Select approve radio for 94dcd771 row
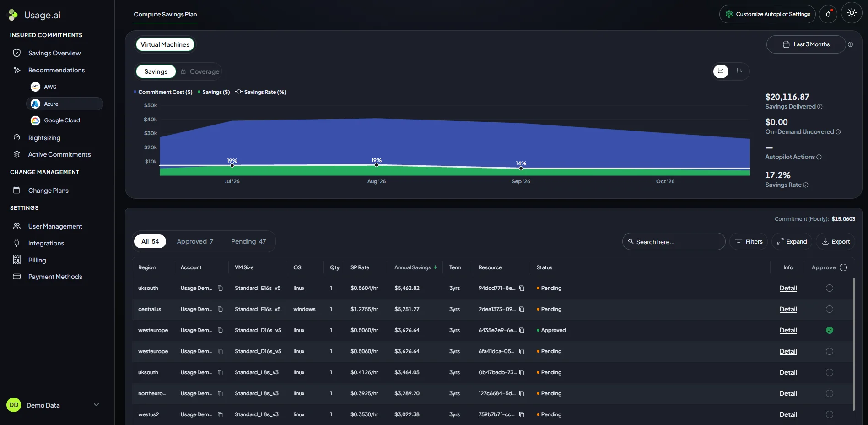This screenshot has height=425, width=868. point(830,288)
